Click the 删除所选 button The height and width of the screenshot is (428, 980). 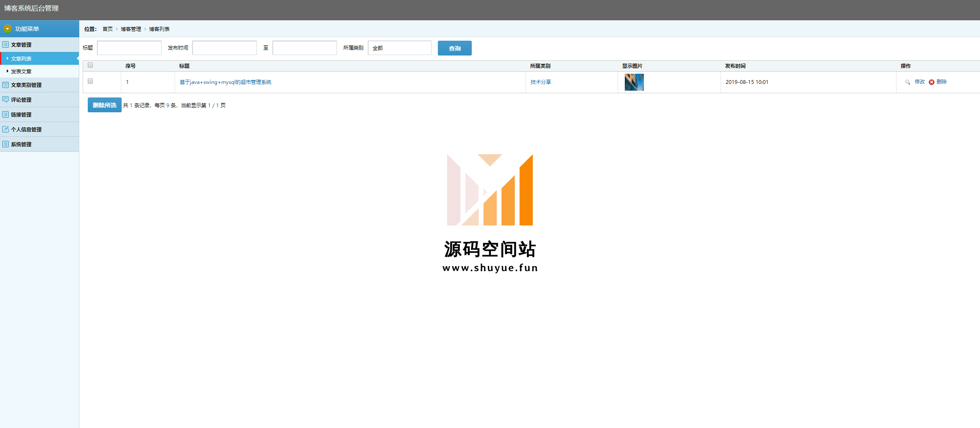pos(105,105)
